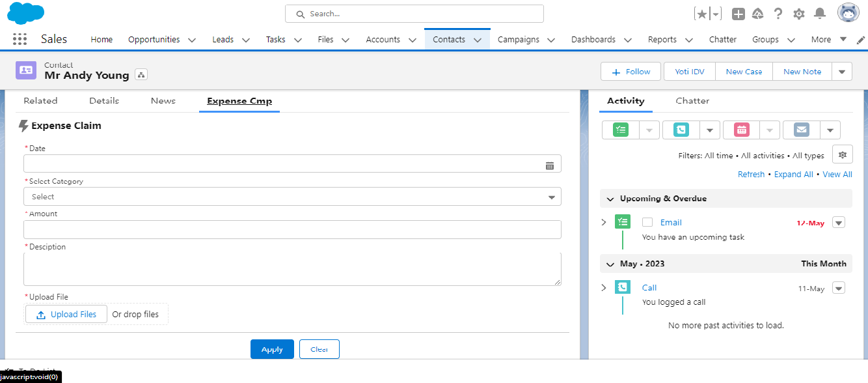Screen dimensions: 868x383
Task: Click the notifications bell icon
Action: click(x=820, y=14)
